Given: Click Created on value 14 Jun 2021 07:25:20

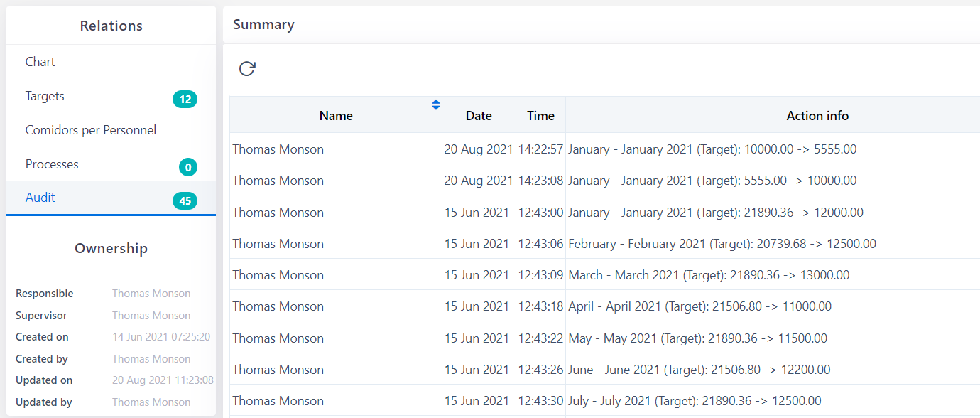Looking at the screenshot, I should (x=161, y=337).
